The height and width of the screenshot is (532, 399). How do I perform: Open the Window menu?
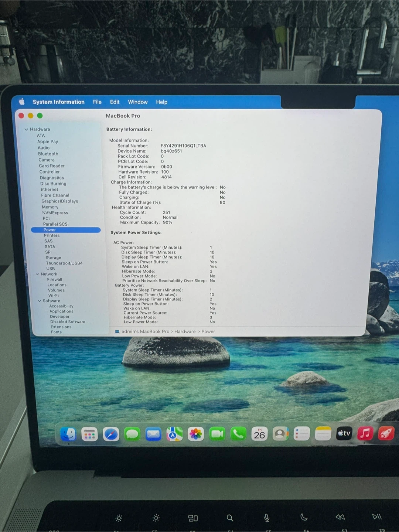point(138,102)
